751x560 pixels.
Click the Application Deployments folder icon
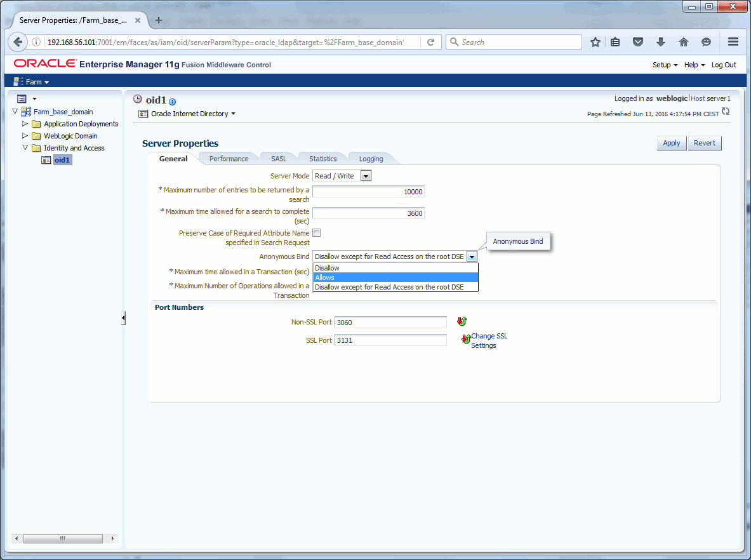[x=36, y=124]
